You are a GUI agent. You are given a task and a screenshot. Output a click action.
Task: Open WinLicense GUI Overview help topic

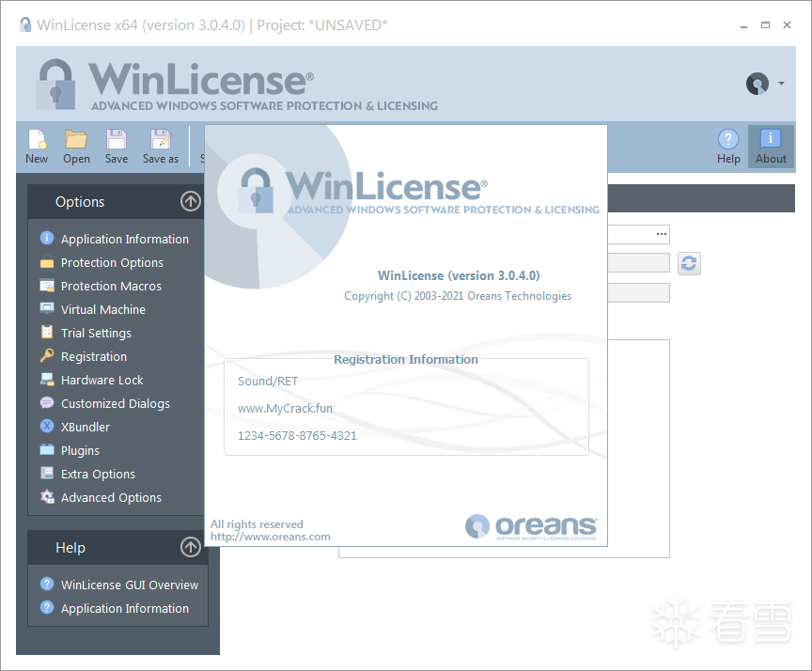click(130, 585)
